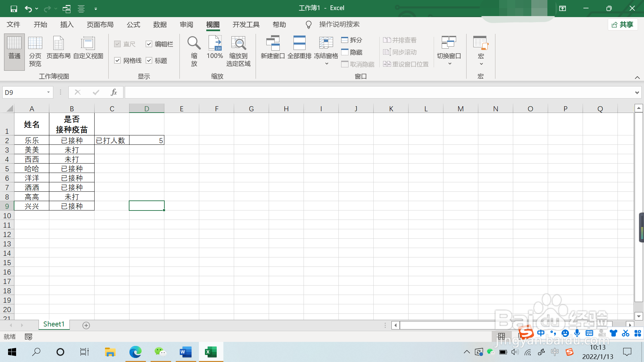Switch to the Data (数据) tab
This screenshot has height=362, width=644.
[160, 24]
